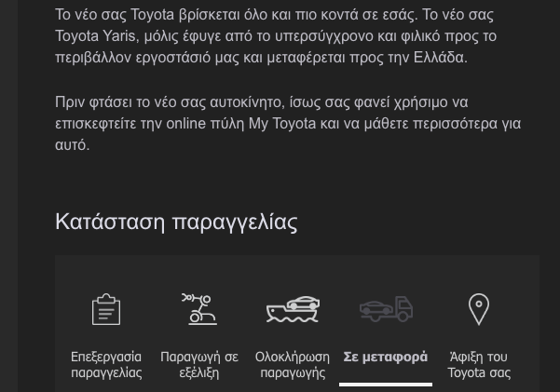Image resolution: width=560 pixels, height=392 pixels.
Task: Select the 'Επεξεργασία παραγγελίας' step label
Action: (x=106, y=364)
